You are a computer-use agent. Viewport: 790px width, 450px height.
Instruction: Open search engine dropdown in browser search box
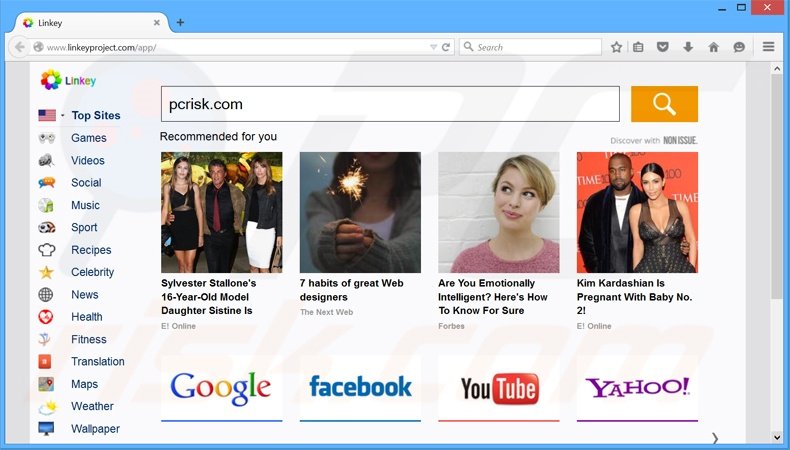point(468,47)
